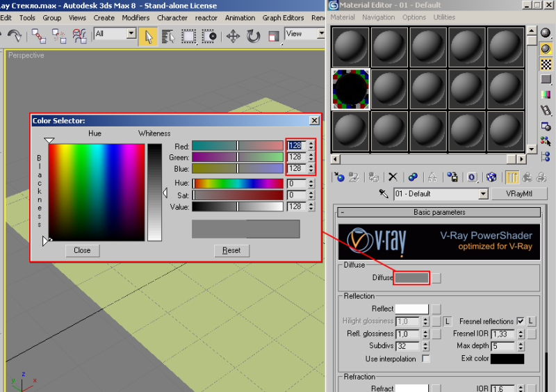Open Material Editor Navigation menu
The width and height of the screenshot is (556, 392).
point(378,17)
